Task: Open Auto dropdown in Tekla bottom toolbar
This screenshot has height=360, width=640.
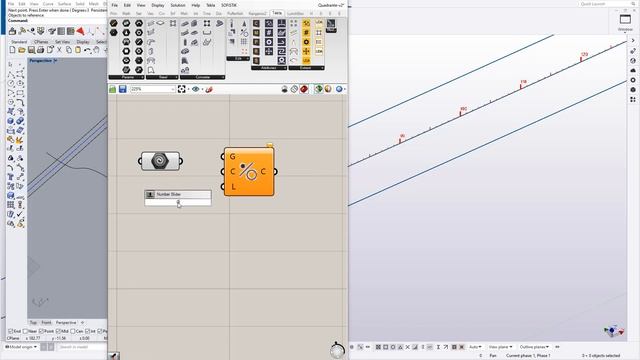Action: [x=475, y=347]
